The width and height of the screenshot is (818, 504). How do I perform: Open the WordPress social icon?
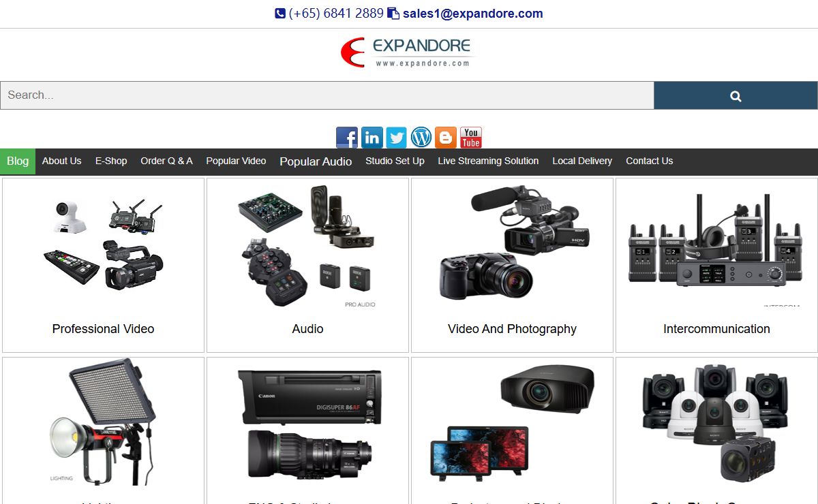pos(421,137)
